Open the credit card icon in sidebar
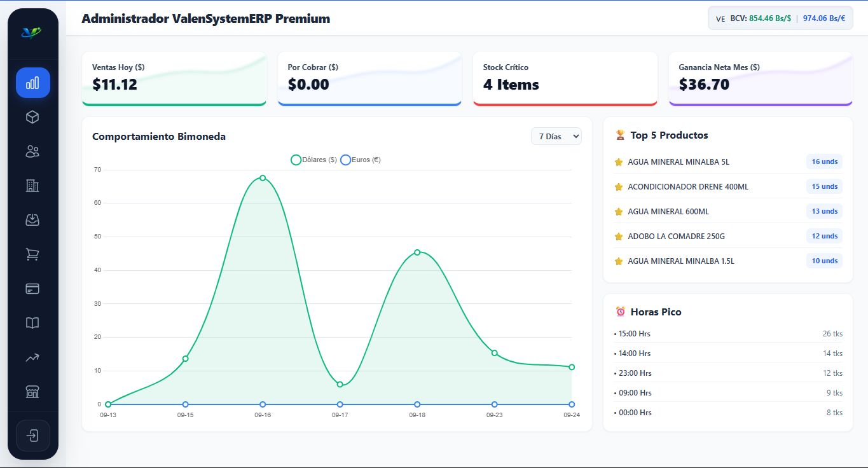Screen dimensions: 868x468 point(32,289)
